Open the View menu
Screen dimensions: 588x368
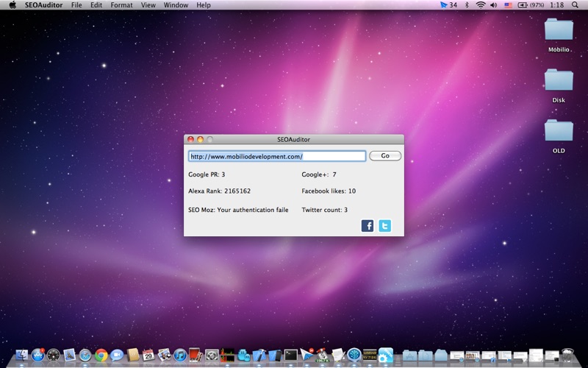[x=148, y=5]
